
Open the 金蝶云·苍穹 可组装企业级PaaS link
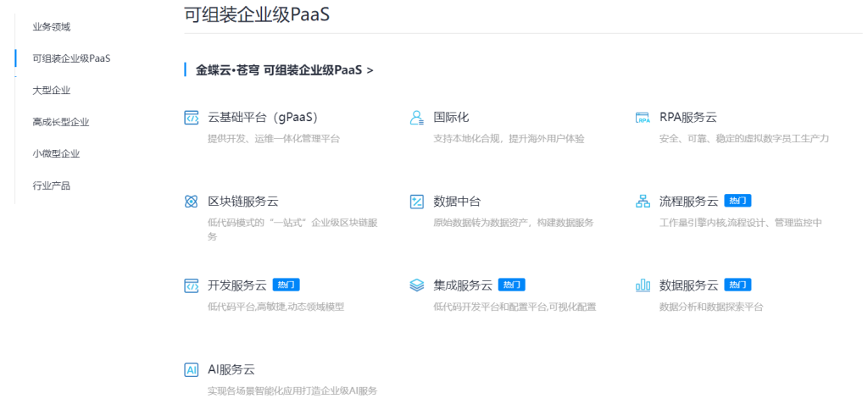[285, 70]
